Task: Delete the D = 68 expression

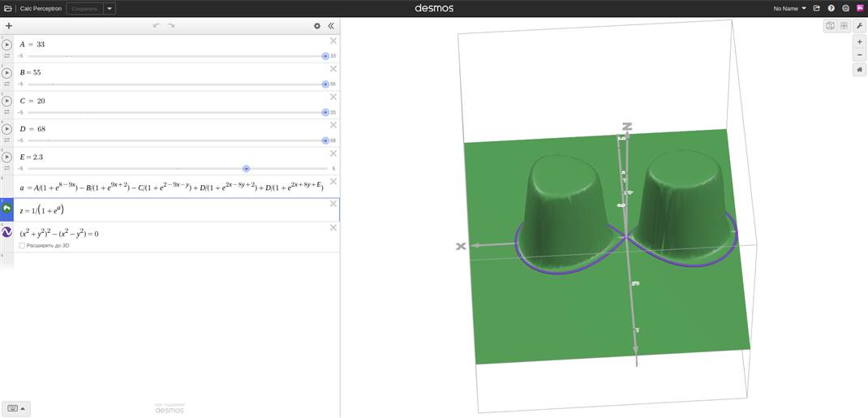Action: [x=333, y=125]
